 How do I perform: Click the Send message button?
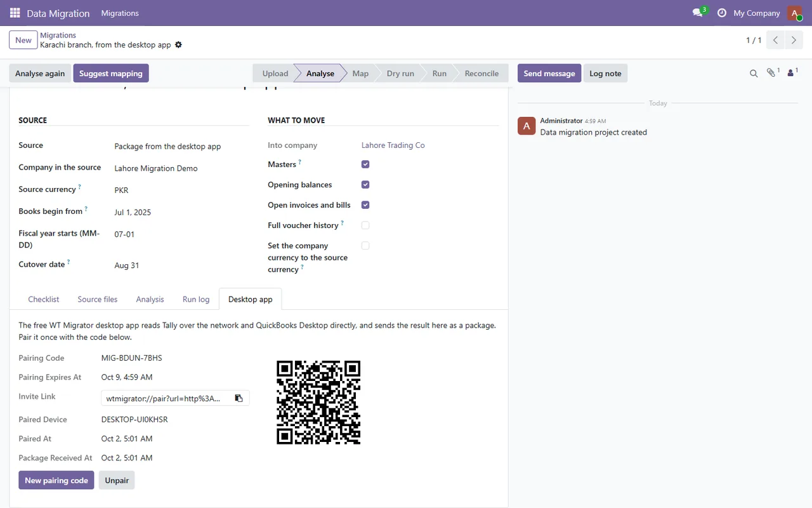[549, 73]
